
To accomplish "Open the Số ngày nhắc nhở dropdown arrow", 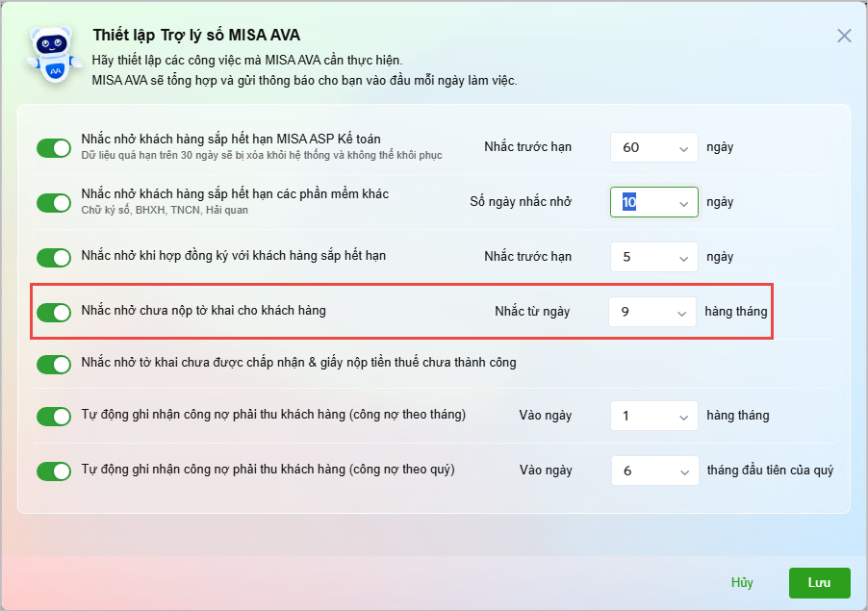I will [x=683, y=203].
